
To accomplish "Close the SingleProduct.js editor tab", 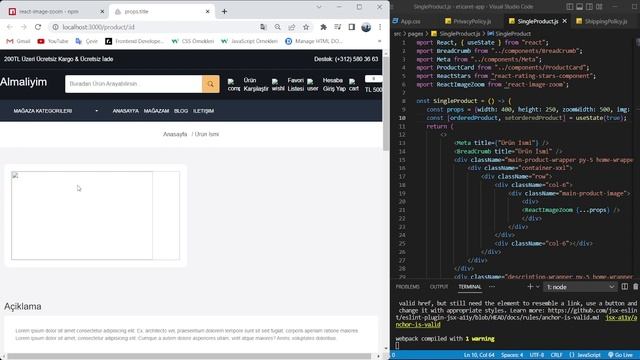I will (564, 21).
